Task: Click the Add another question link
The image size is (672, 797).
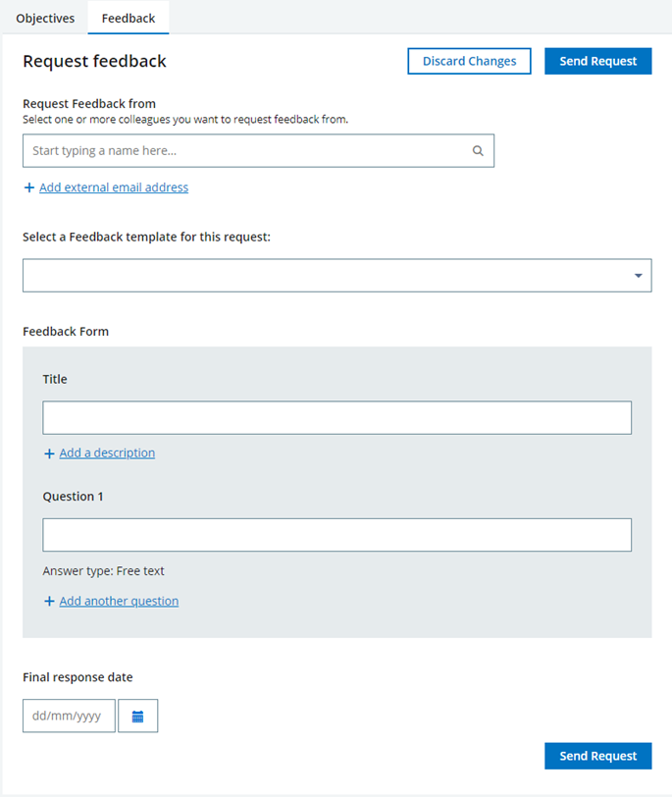Action: pos(119,602)
